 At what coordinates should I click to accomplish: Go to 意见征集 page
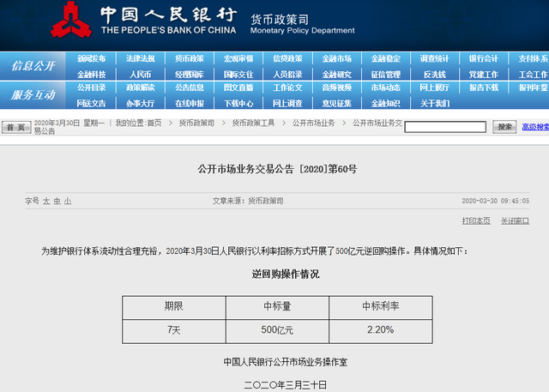click(x=336, y=103)
